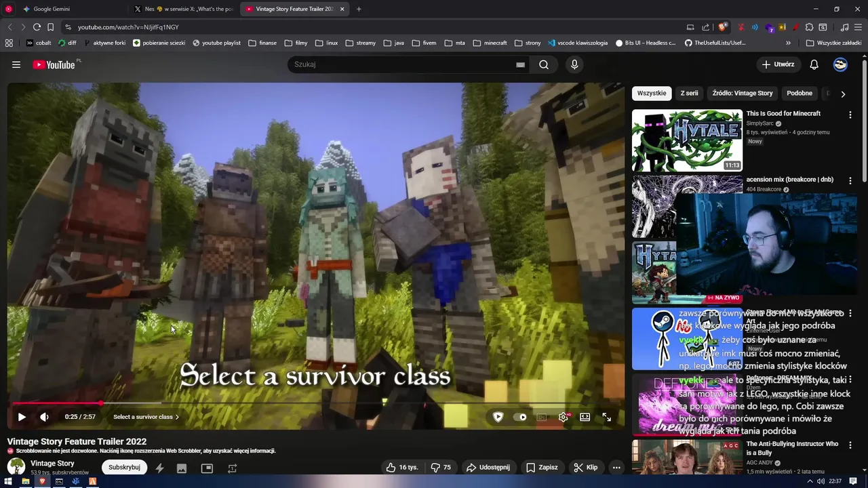Open the cobalt bookmark
This screenshot has height=488, width=868.
(x=38, y=43)
